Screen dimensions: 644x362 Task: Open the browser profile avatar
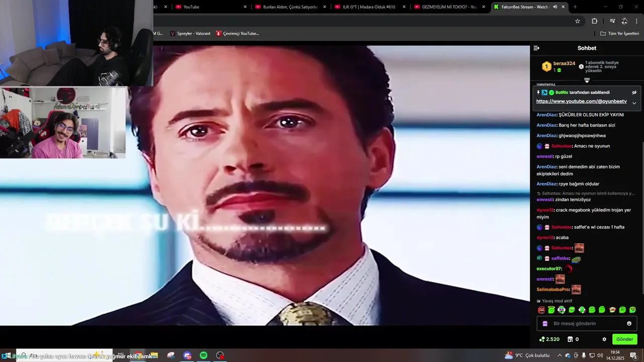[x=624, y=21]
